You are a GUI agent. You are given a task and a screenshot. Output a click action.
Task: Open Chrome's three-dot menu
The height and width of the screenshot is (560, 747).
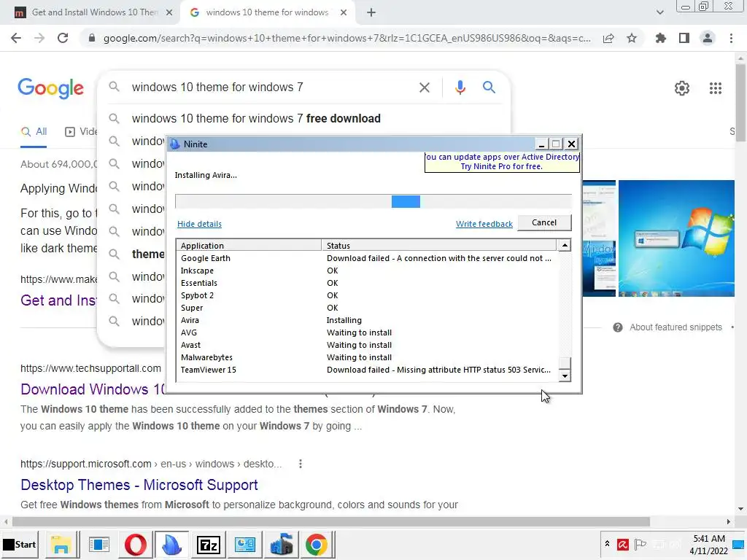point(731,38)
